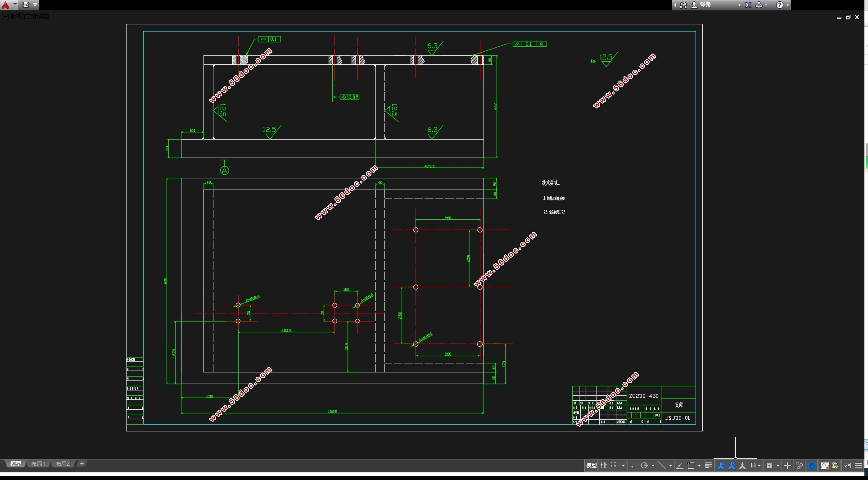This screenshot has width=868, height=480.
Task: Toggle clean screen full-screen icon
Action: [x=847, y=466]
